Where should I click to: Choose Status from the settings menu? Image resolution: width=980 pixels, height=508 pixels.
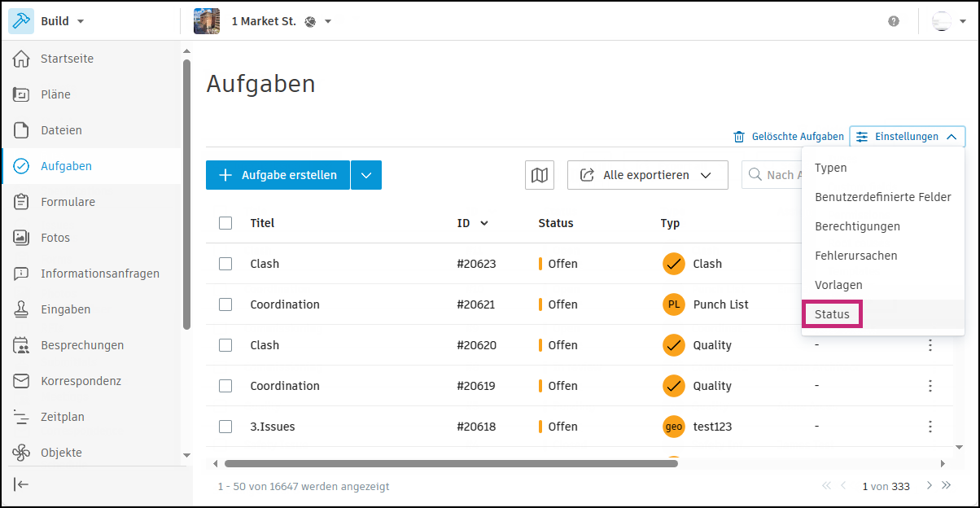point(832,314)
